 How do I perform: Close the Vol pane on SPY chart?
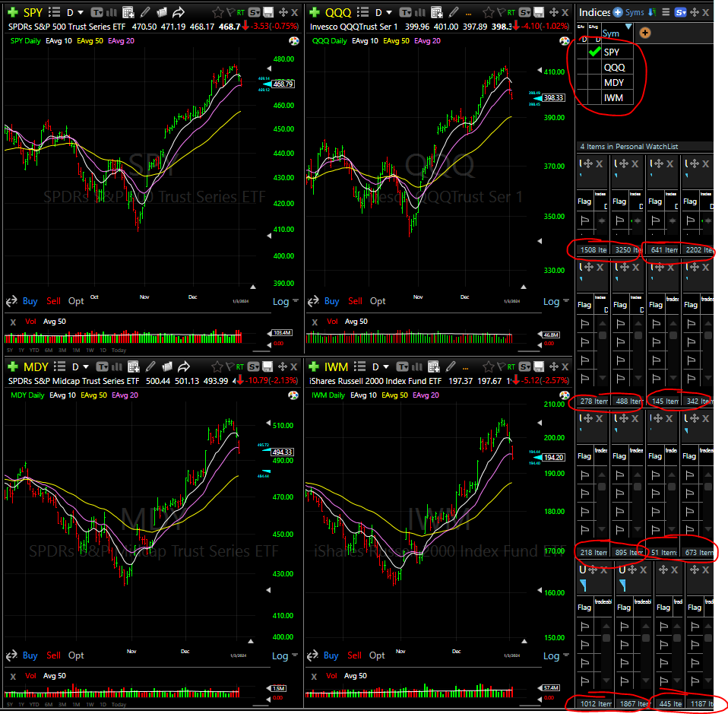click(13, 322)
